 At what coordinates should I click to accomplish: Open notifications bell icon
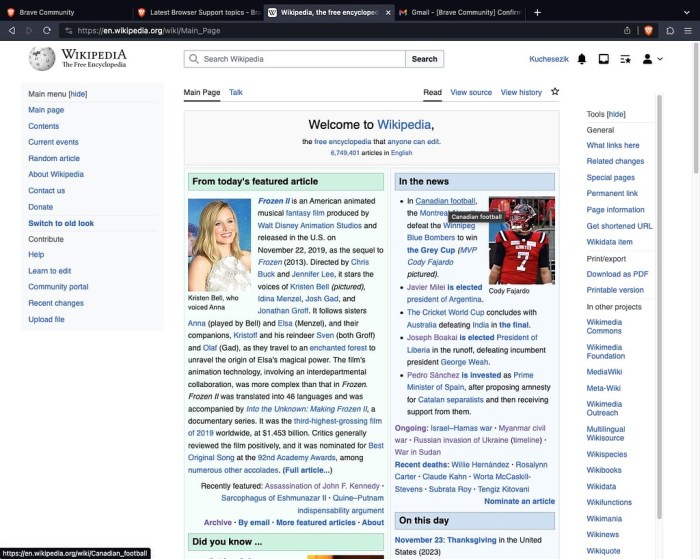coord(582,59)
